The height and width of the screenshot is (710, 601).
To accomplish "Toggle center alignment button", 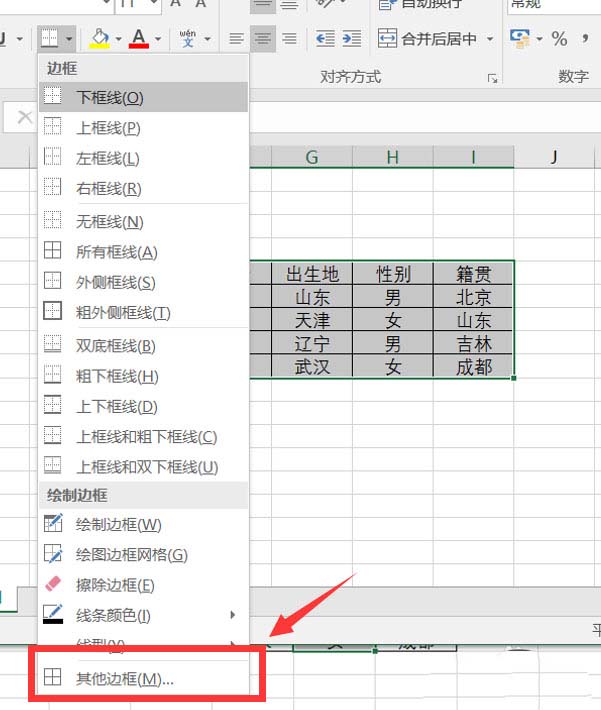I will (263, 38).
